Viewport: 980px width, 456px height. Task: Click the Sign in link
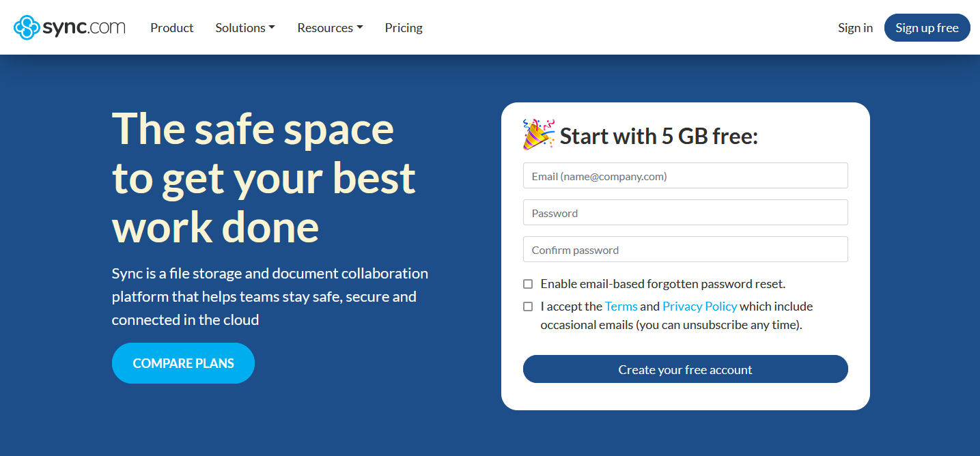(x=855, y=28)
